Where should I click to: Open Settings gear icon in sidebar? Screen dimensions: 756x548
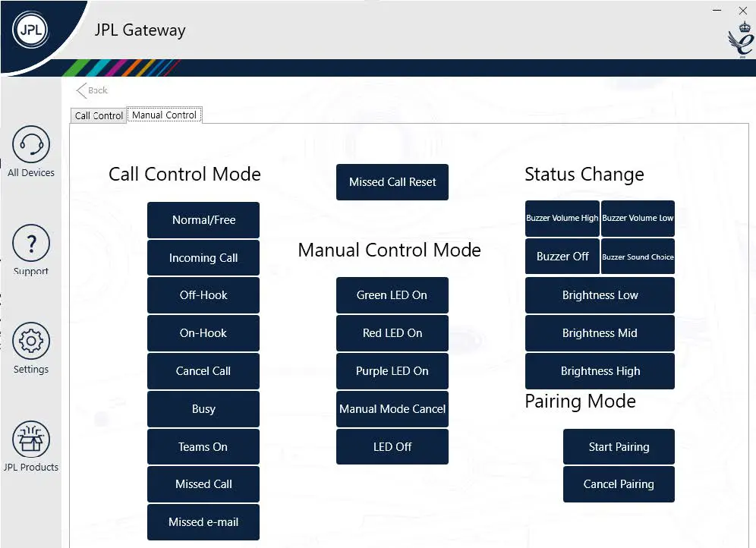[x=31, y=342]
